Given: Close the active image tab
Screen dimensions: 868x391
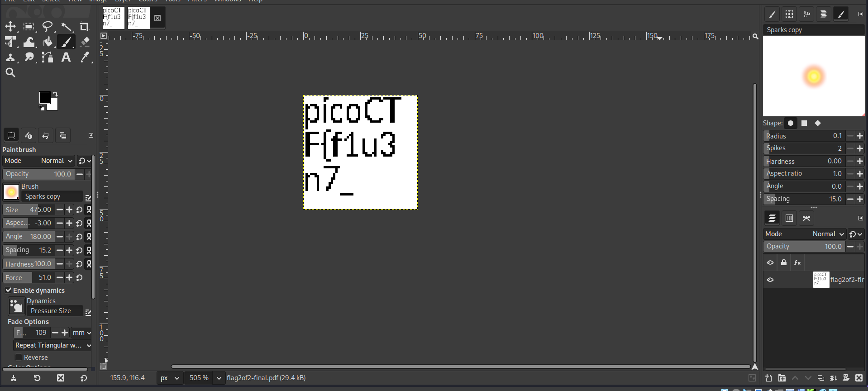Looking at the screenshot, I should coord(157,18).
